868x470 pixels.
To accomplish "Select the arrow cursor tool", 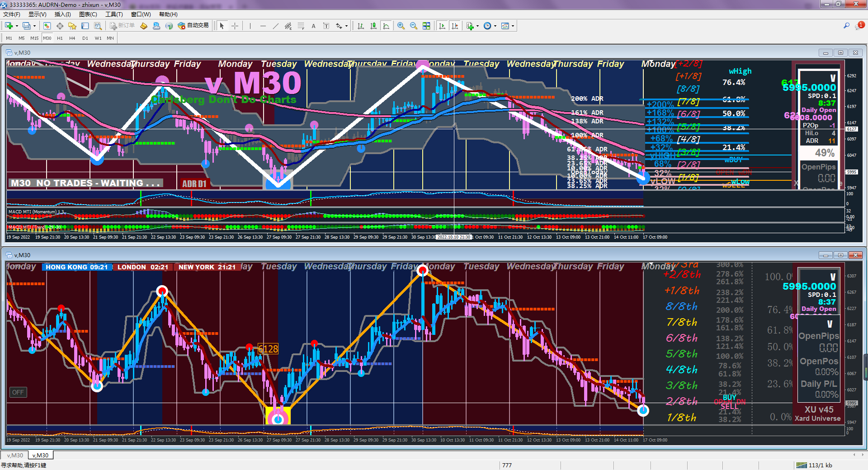I will point(222,26).
